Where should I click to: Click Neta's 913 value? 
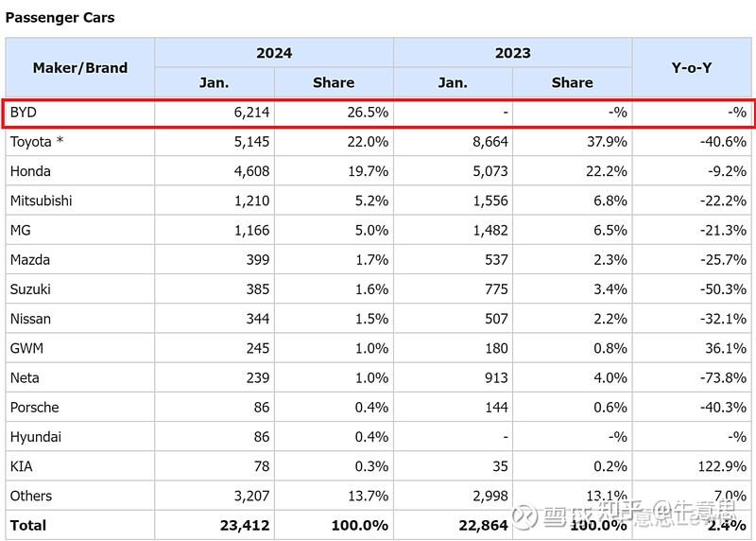454,377
